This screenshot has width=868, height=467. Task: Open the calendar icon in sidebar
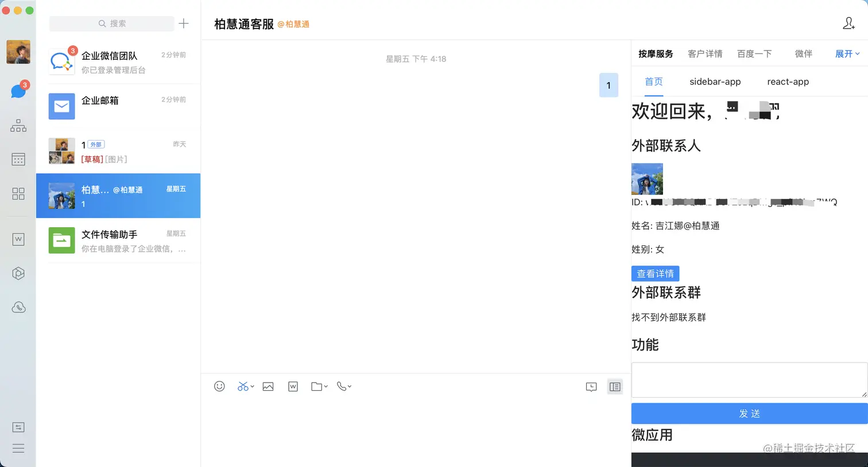[18, 159]
